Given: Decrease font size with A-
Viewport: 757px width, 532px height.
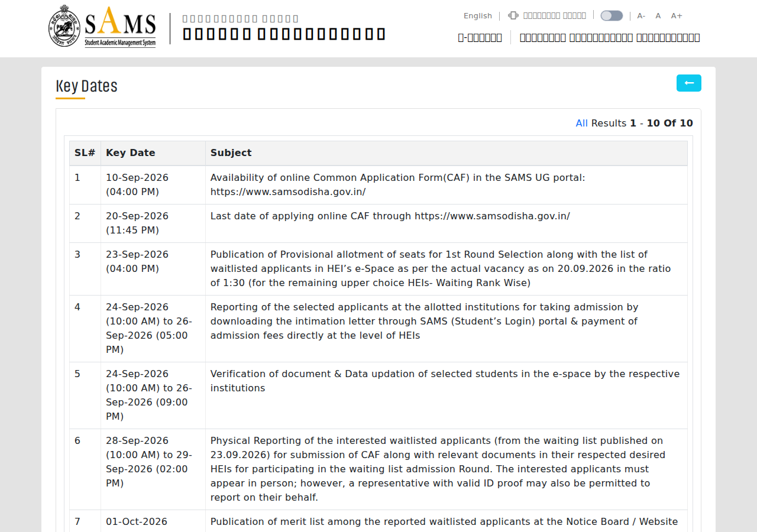Looking at the screenshot, I should pyautogui.click(x=641, y=16).
